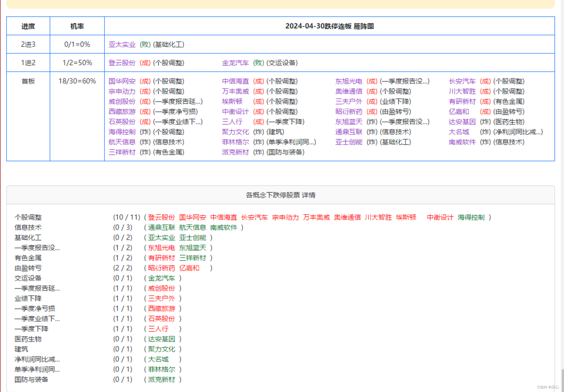Click 奥维通信 in the 首板 table row
The width and height of the screenshot is (564, 392).
coord(349,91)
